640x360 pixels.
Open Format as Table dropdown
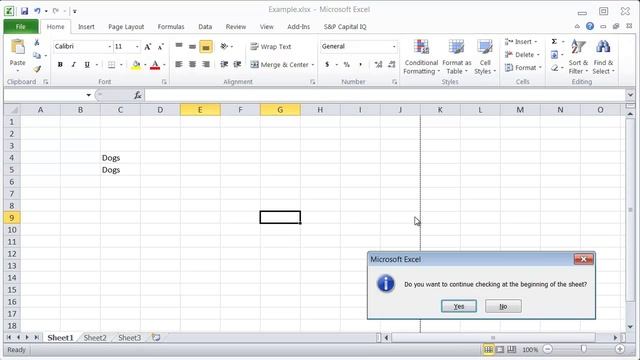[456, 57]
